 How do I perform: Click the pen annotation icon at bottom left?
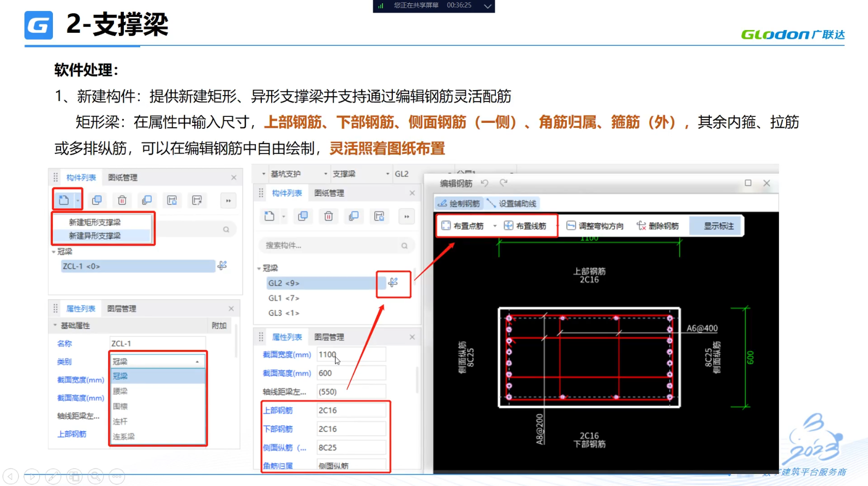(53, 477)
